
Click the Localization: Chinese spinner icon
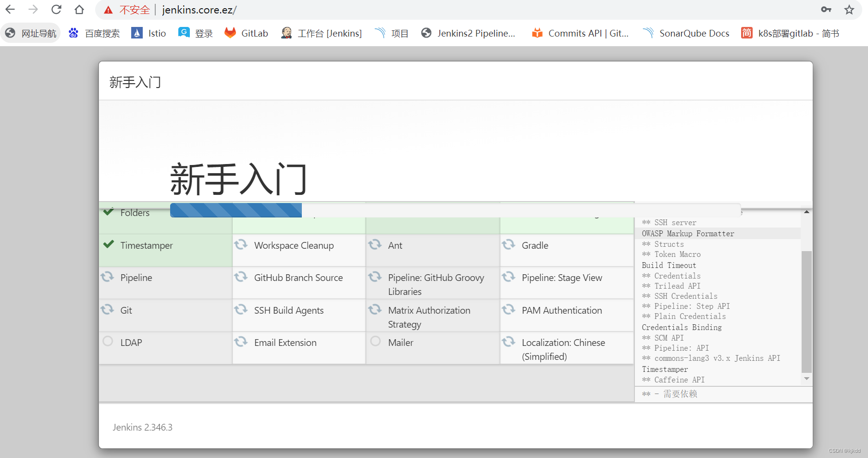(508, 342)
